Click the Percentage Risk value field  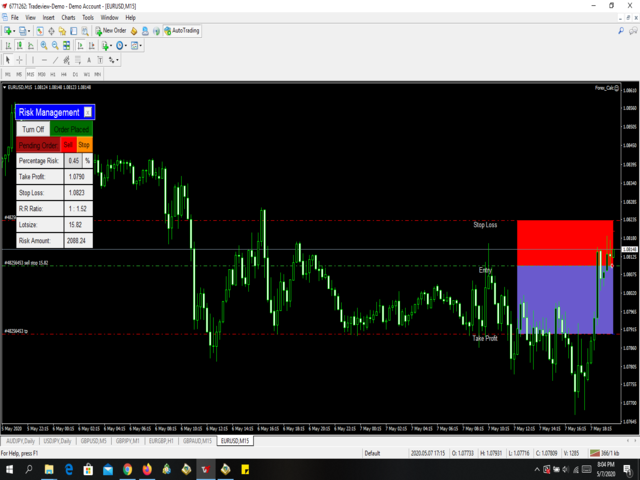[74, 160]
